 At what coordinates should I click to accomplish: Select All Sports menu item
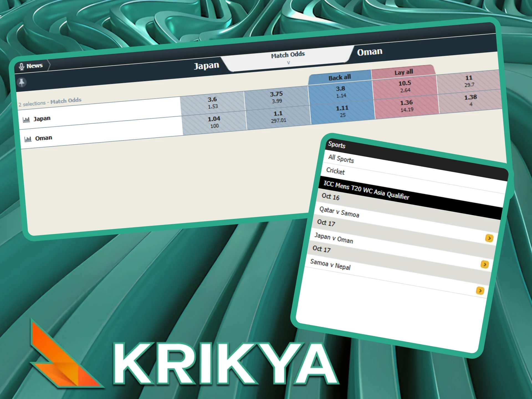pos(341,158)
